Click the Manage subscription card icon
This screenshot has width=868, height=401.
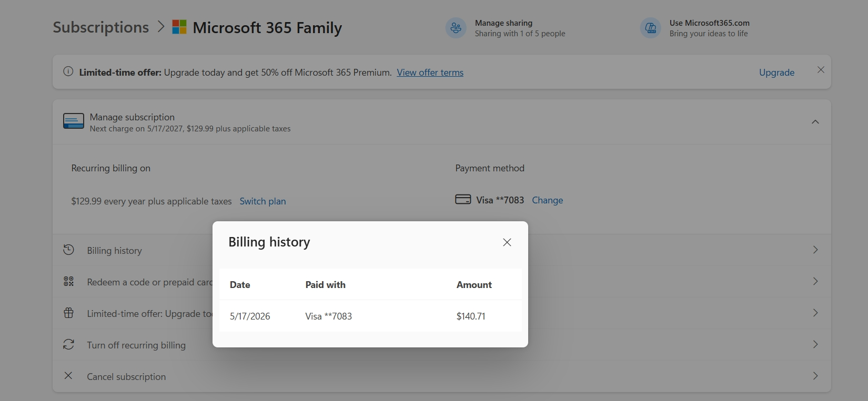pos(74,121)
